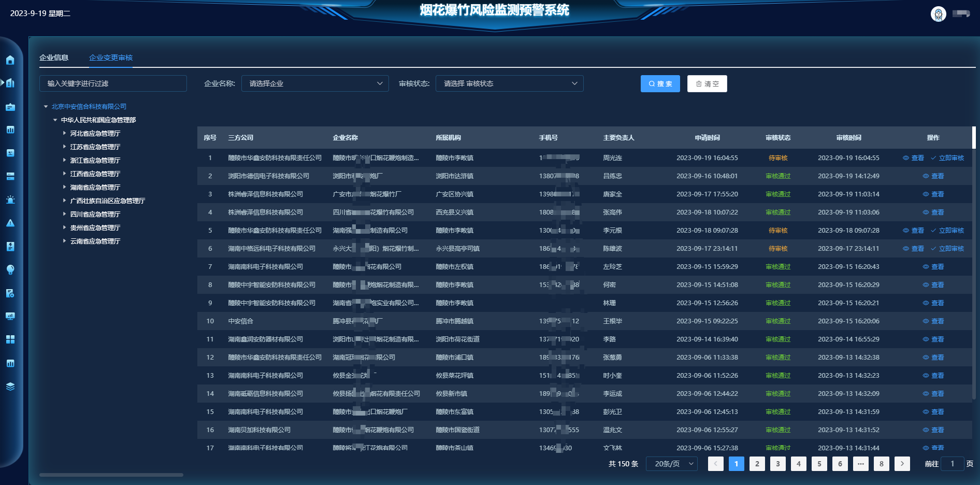Go to page 2

[757, 464]
